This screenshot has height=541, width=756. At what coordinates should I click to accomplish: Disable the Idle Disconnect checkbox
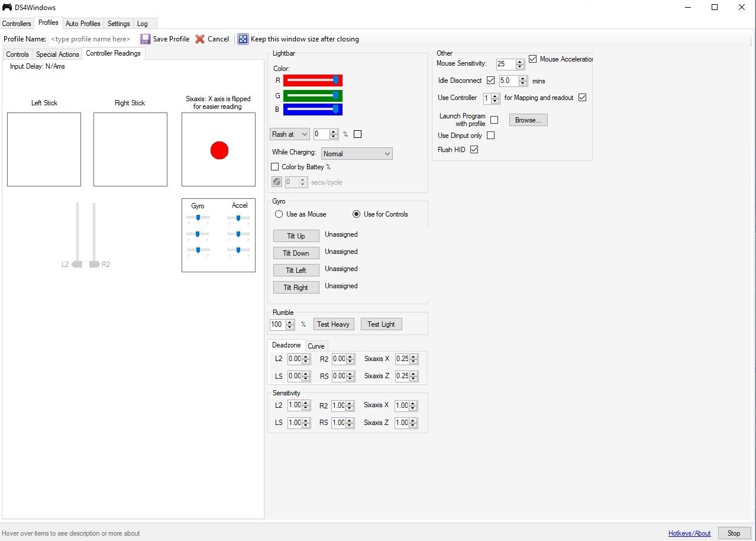click(490, 80)
